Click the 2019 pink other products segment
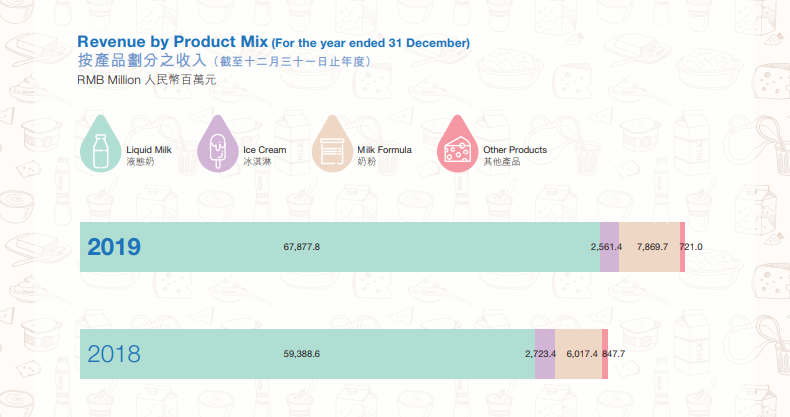Image resolution: width=790 pixels, height=417 pixels. [682, 246]
